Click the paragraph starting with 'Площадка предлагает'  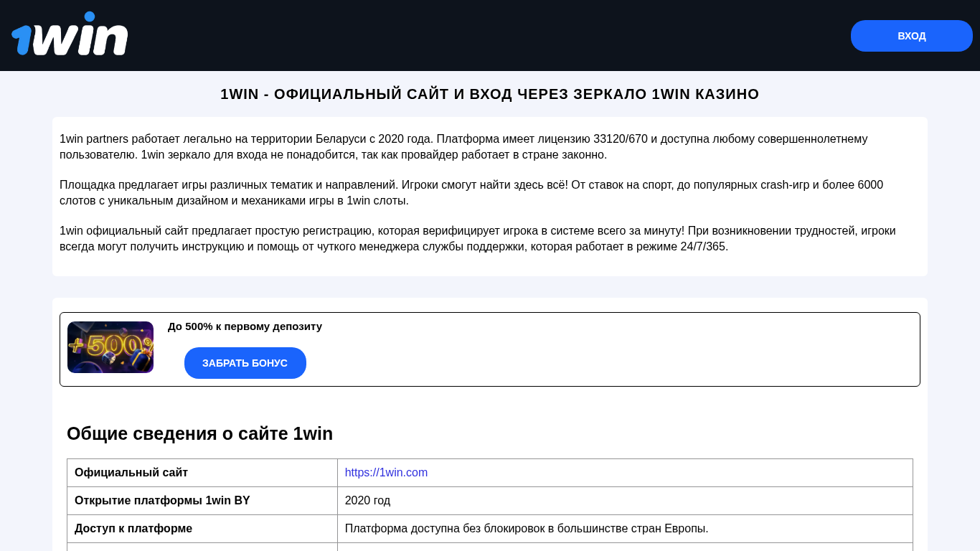pyautogui.click(x=471, y=193)
